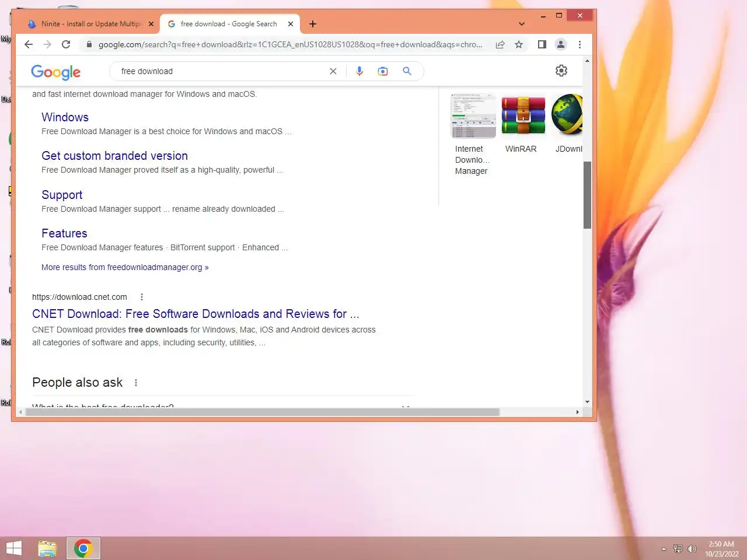
Task: Open the Windows Start menu
Action: point(14,548)
